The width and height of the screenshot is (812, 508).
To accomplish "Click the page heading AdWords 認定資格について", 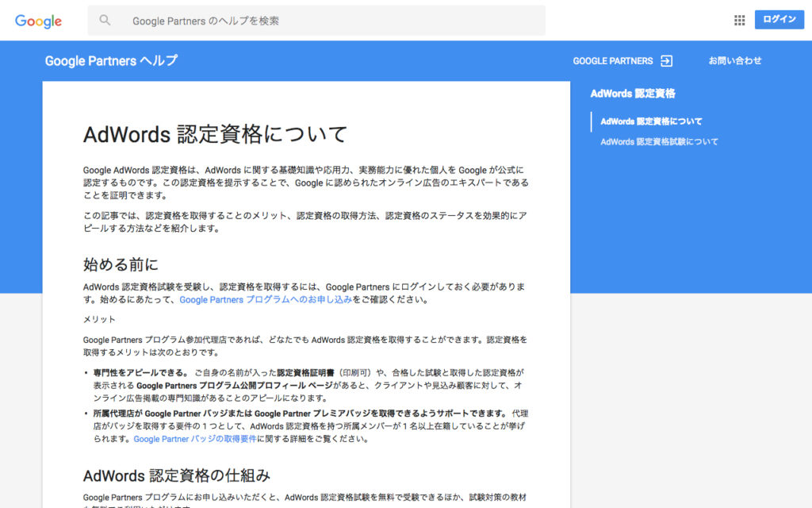I will (215, 134).
